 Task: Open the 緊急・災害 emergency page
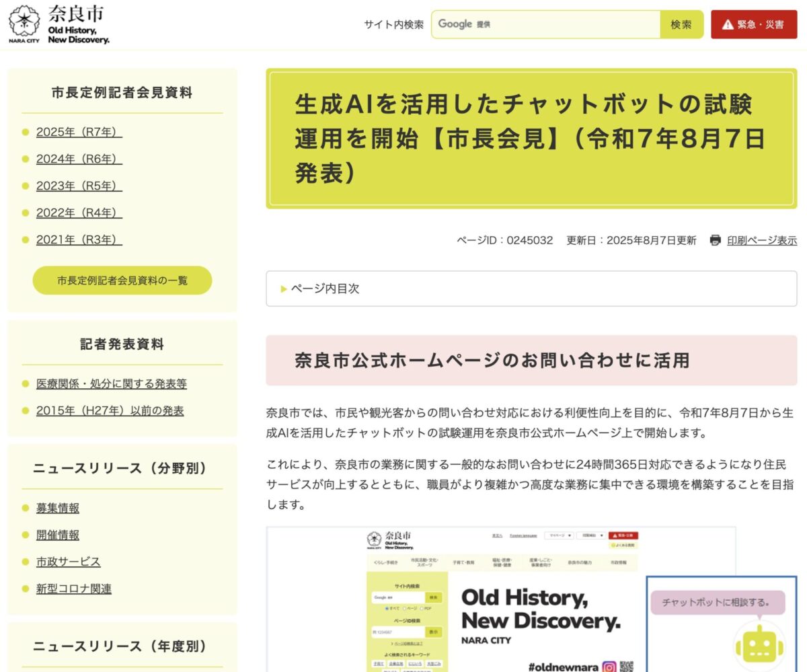click(x=754, y=24)
